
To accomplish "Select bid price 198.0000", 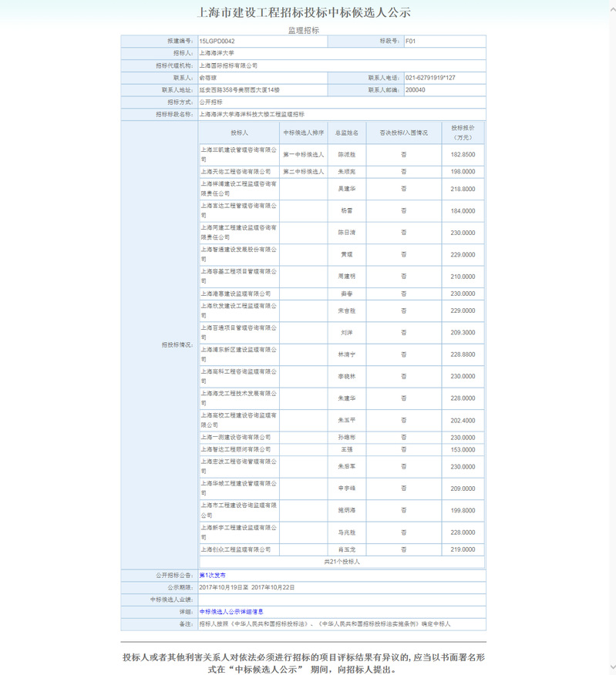I will click(463, 172).
